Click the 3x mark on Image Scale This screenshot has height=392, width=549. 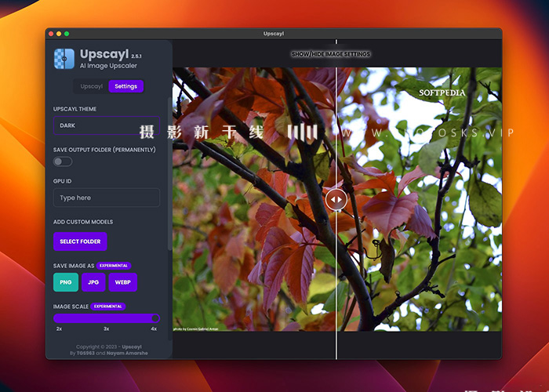(107, 328)
